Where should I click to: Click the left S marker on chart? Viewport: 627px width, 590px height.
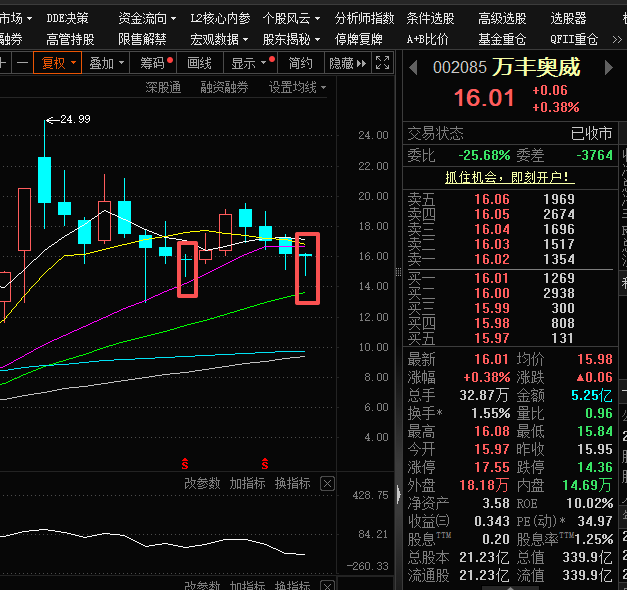pos(185,464)
